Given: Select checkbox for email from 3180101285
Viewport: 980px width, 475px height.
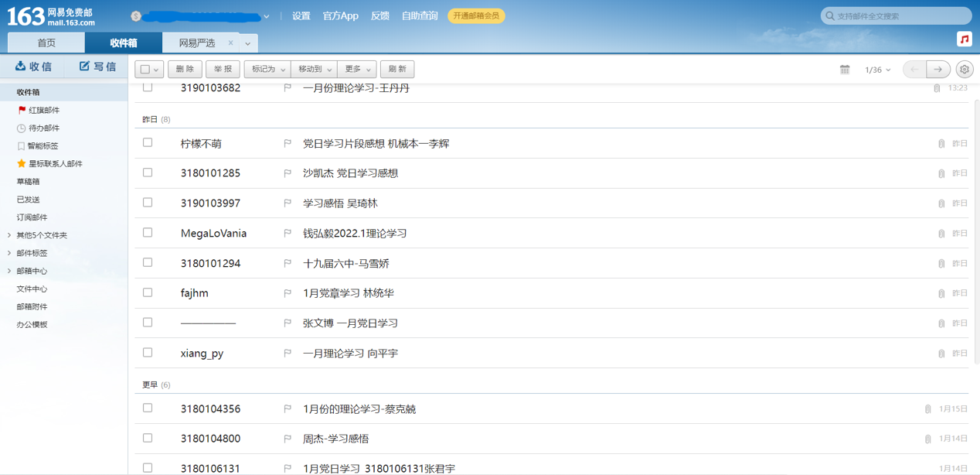Looking at the screenshot, I should click(148, 173).
